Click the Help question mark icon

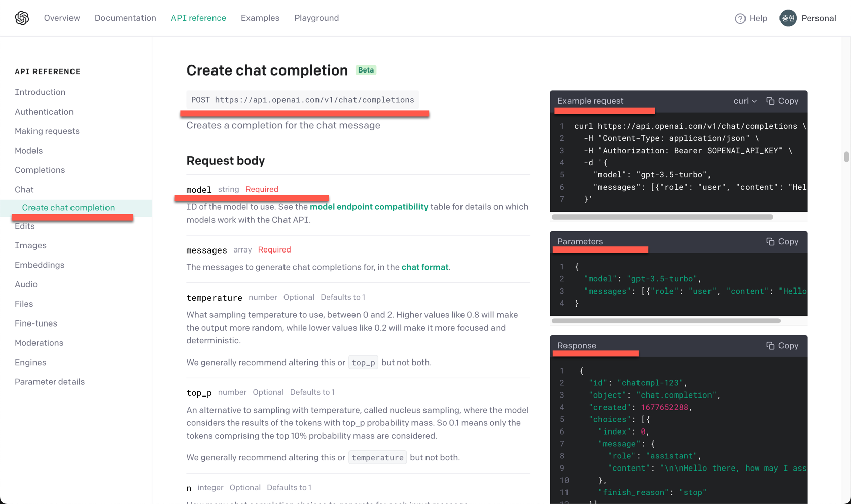click(740, 19)
